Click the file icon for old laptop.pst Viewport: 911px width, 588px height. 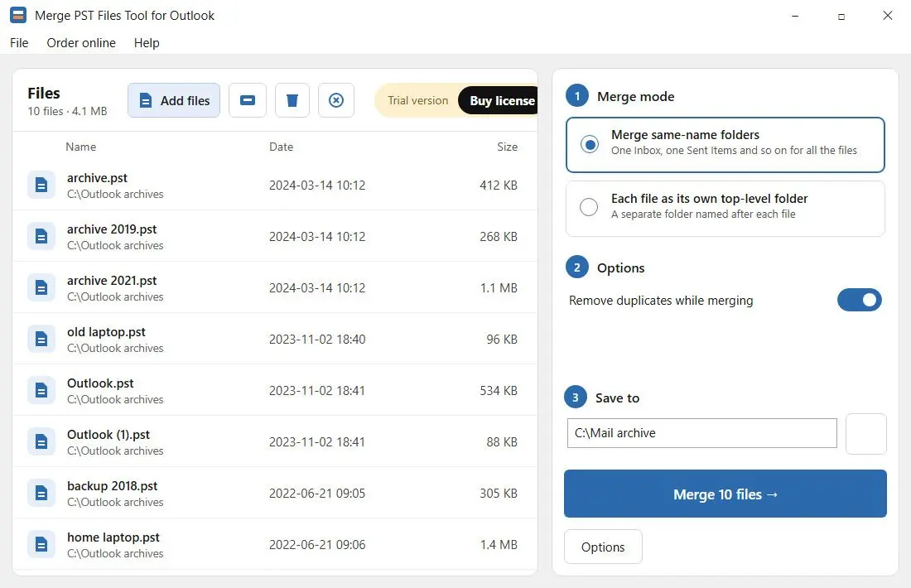coord(41,340)
